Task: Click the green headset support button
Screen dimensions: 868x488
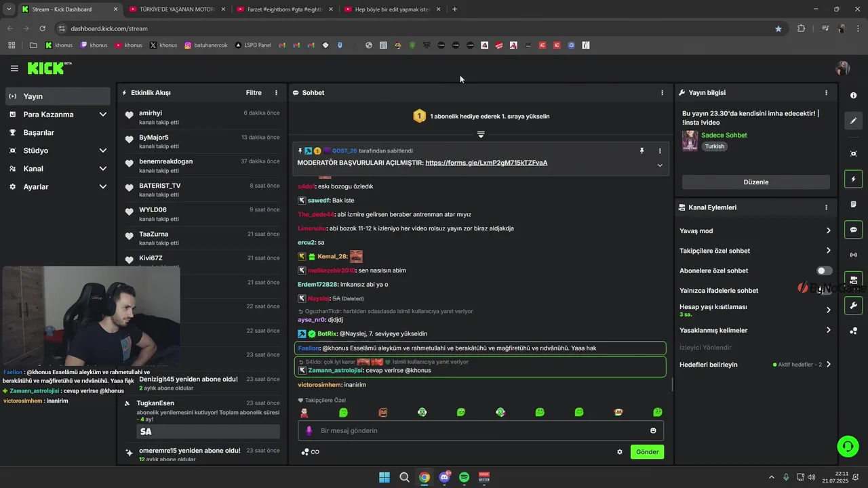Action: [x=848, y=446]
